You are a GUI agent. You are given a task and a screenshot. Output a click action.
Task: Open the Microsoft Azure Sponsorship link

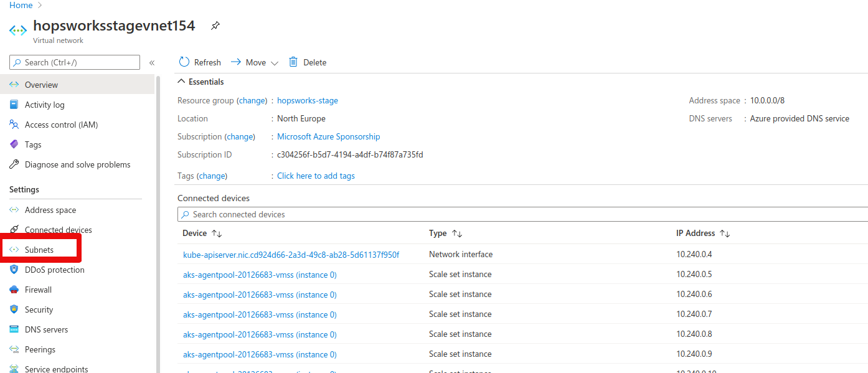(329, 136)
